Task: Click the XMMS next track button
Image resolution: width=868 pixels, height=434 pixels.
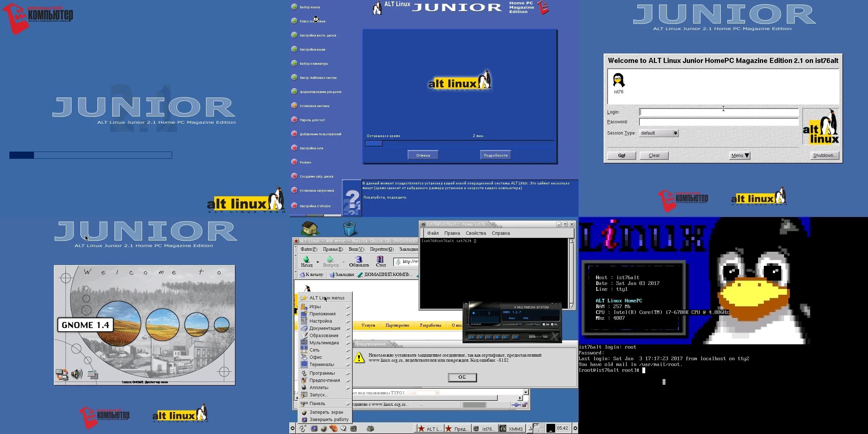Action: pyautogui.click(x=506, y=337)
